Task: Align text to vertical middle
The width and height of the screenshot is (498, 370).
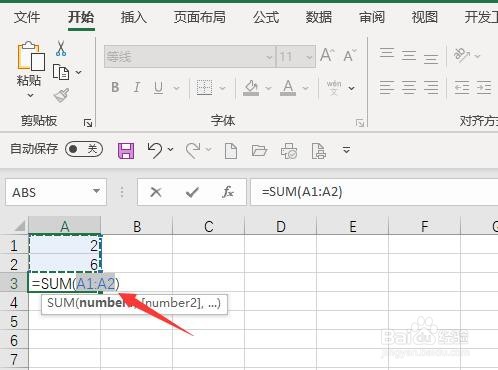Action: coord(409,55)
